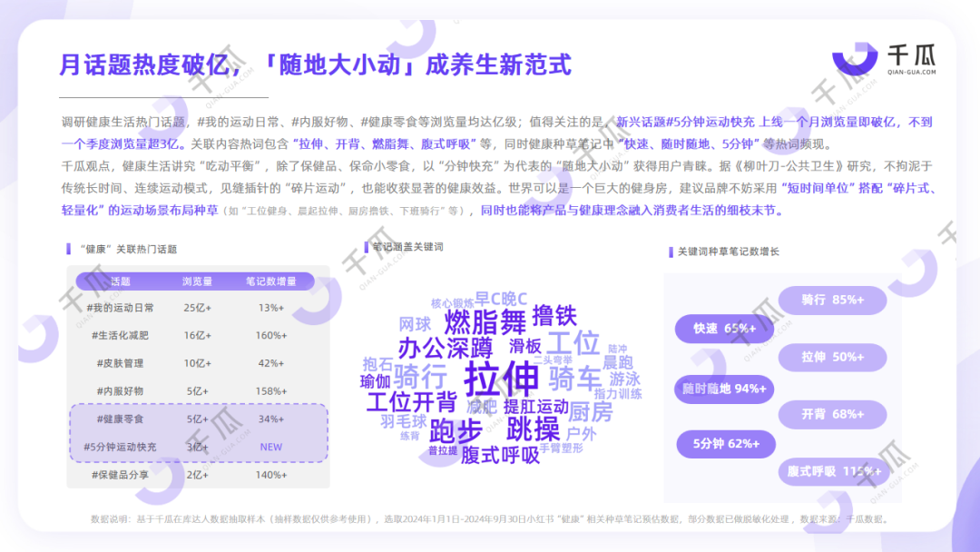Click the #内服好物 topic cell
The height and width of the screenshot is (552, 980).
[x=120, y=391]
